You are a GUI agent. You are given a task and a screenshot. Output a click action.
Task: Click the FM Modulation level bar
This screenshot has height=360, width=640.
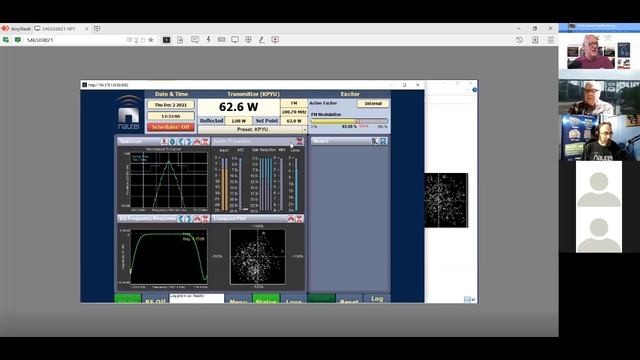349,121
